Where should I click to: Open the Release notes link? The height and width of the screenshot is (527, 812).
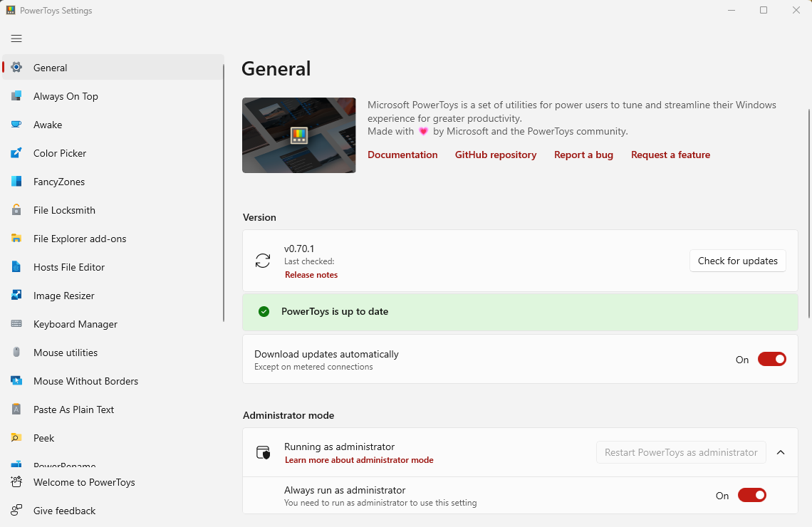[x=311, y=275]
